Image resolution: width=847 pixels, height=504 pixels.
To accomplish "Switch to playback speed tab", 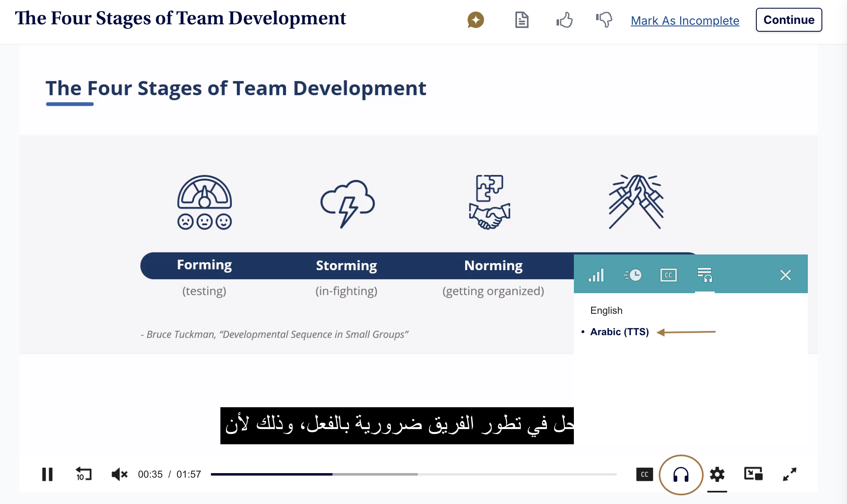I will [632, 275].
